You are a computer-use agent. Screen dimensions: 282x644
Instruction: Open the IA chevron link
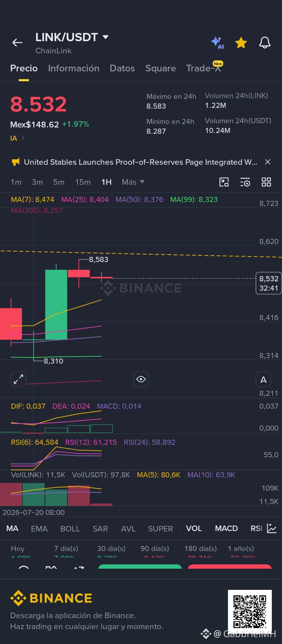tap(18, 138)
